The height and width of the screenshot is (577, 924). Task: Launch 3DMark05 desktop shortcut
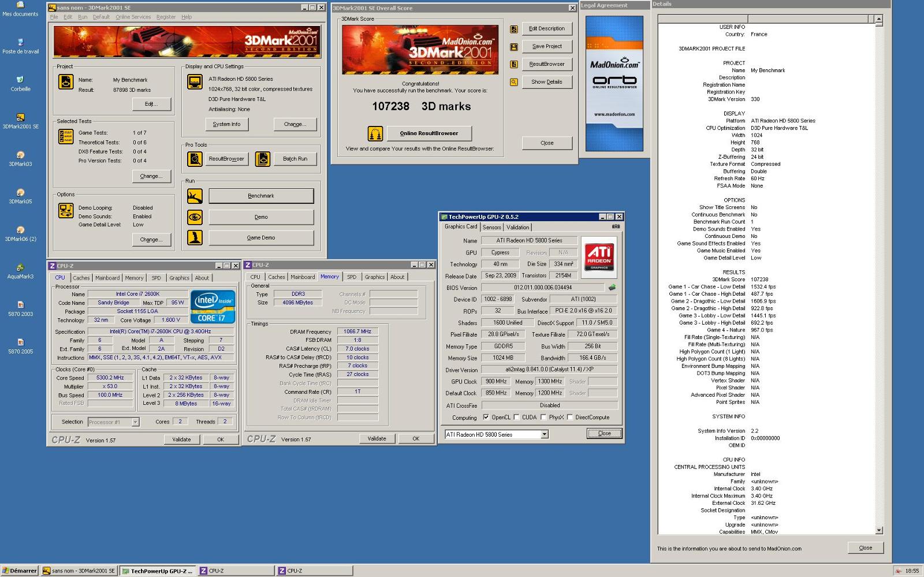tap(20, 196)
